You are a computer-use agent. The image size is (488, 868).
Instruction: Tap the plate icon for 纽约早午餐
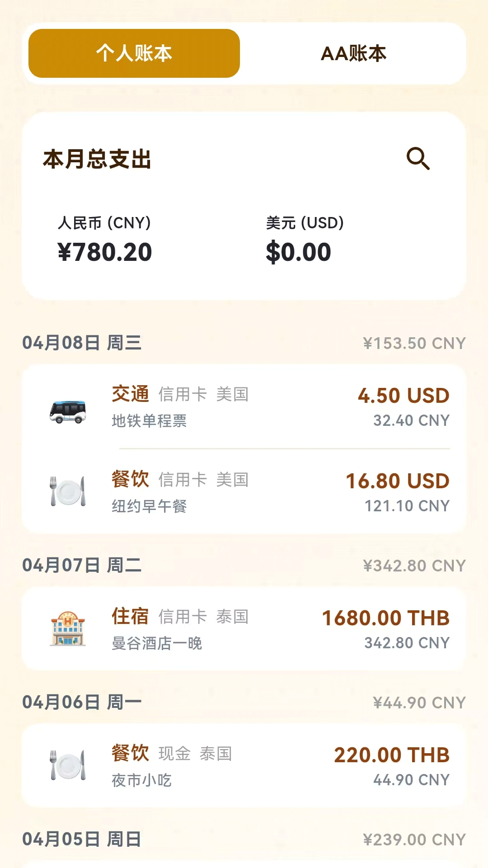(x=68, y=491)
